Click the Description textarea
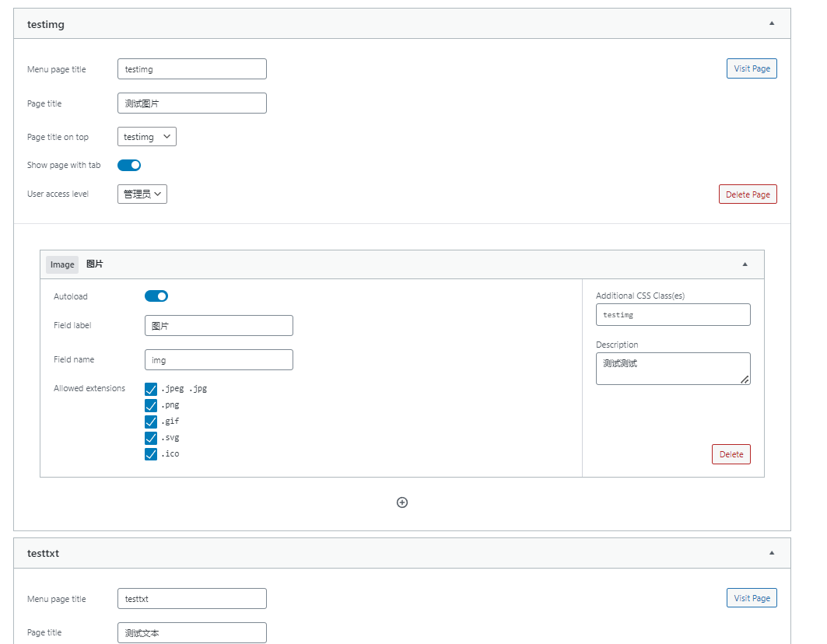Screen dimensions: 827x644 [673, 369]
